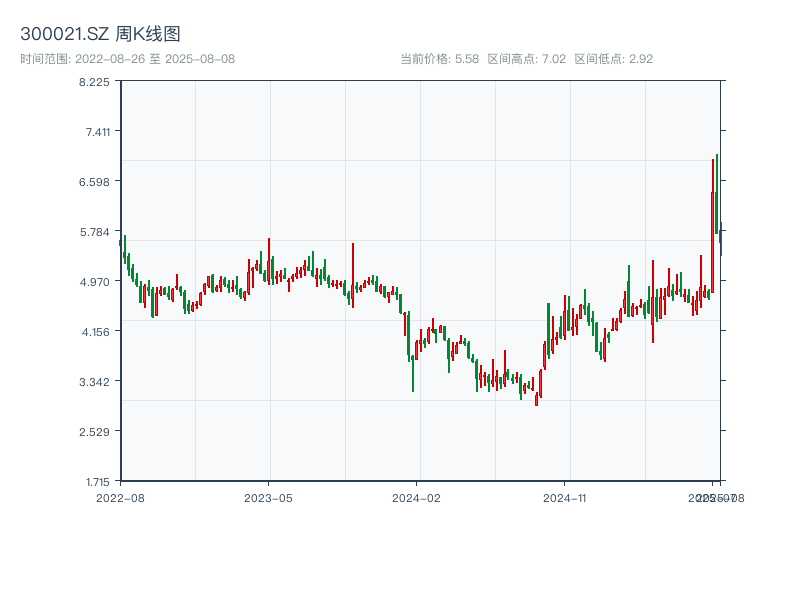
Task: Click the 8.225 y-axis label
Action: 96,82
